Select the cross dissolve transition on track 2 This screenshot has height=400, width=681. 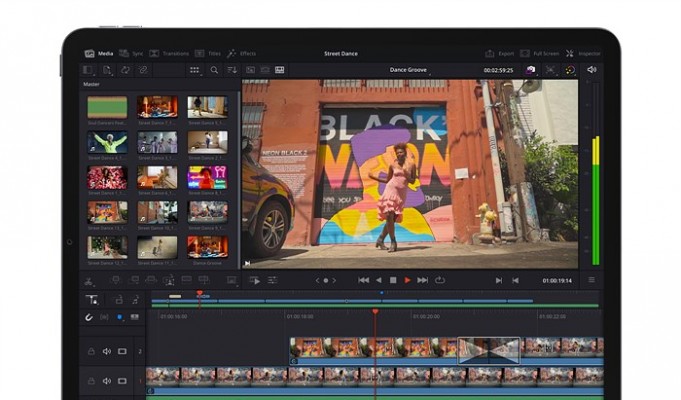[489, 350]
